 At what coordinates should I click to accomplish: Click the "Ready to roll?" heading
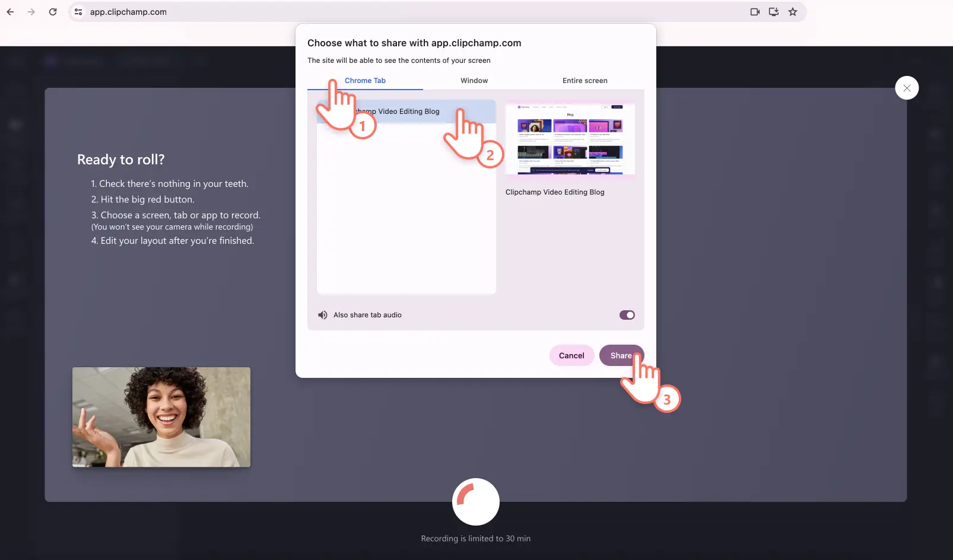[x=121, y=160]
